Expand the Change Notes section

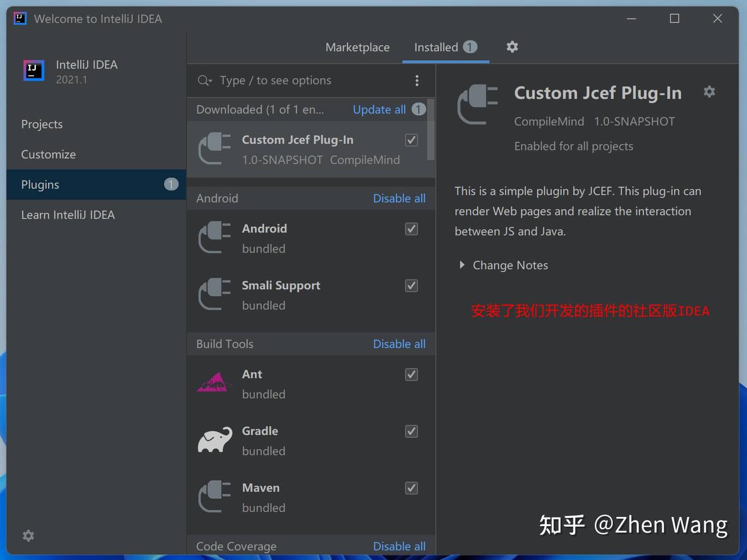[x=504, y=265]
